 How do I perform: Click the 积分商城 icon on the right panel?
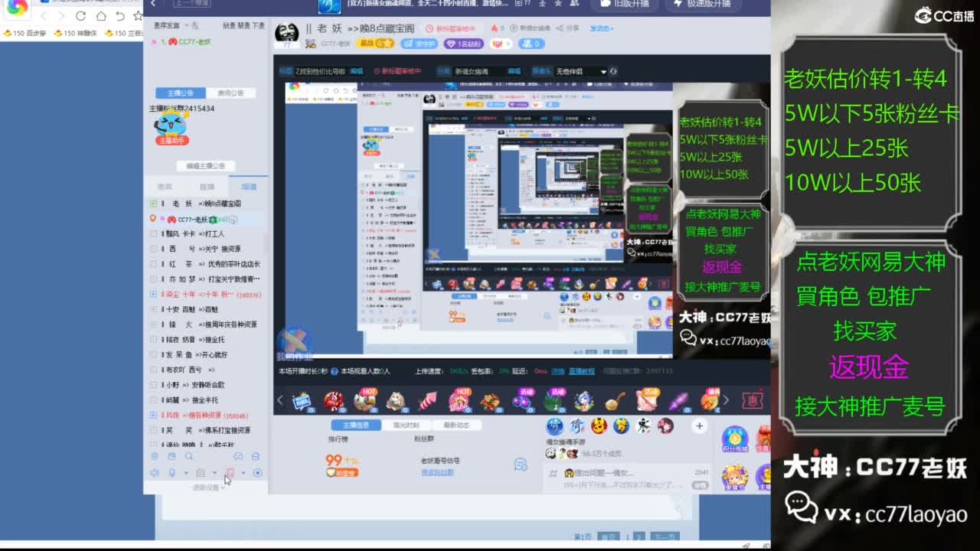[x=734, y=439]
